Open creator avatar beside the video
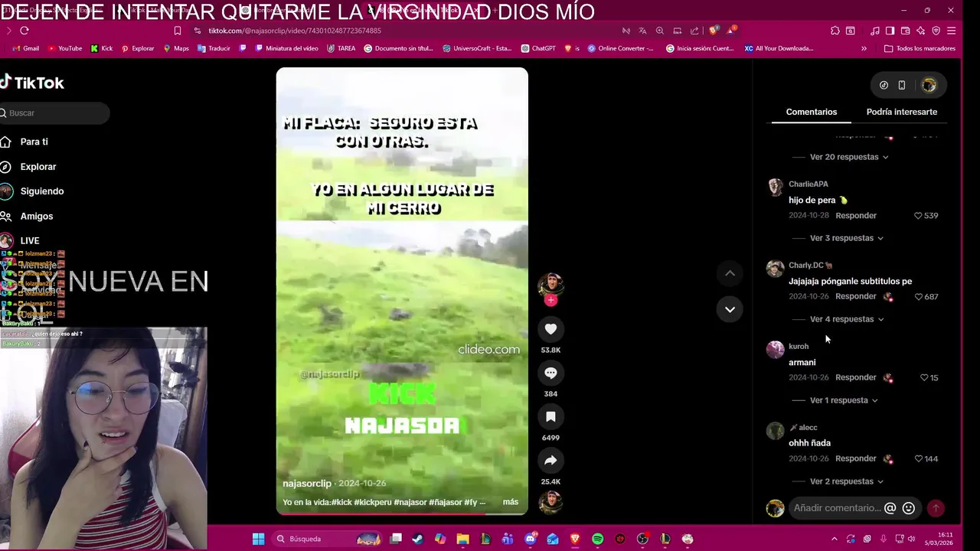 coord(550,284)
